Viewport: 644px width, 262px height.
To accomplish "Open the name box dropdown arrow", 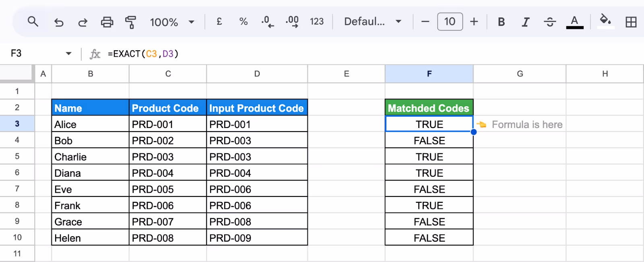I will click(68, 54).
